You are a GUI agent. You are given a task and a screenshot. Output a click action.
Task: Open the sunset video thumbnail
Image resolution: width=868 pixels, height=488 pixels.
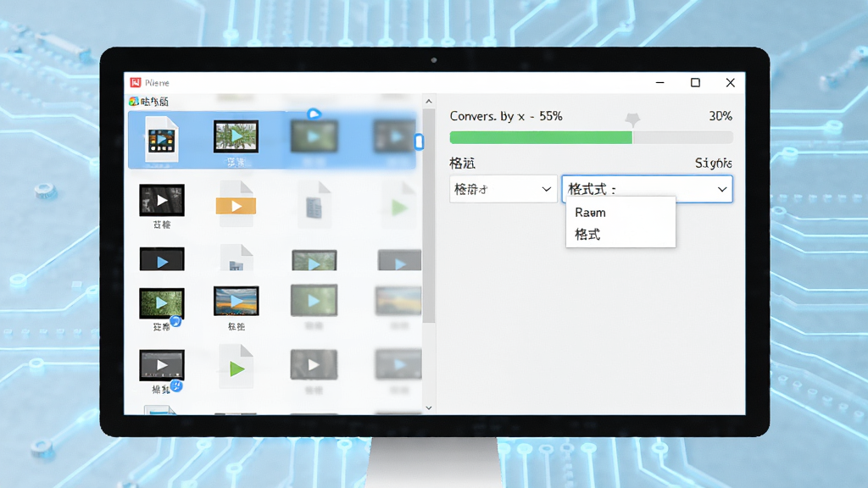236,301
